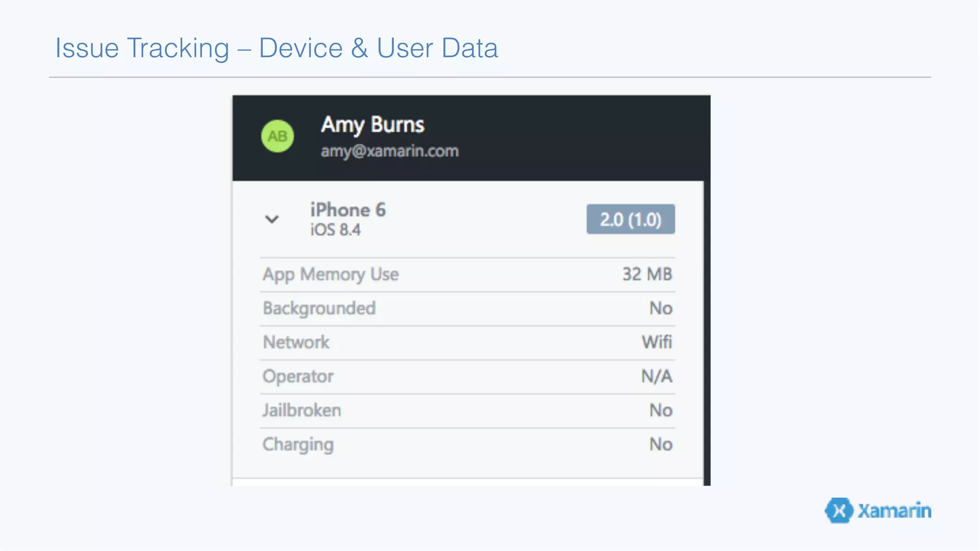Click the 32 MB memory value
The height and width of the screenshot is (551, 980).
point(647,274)
